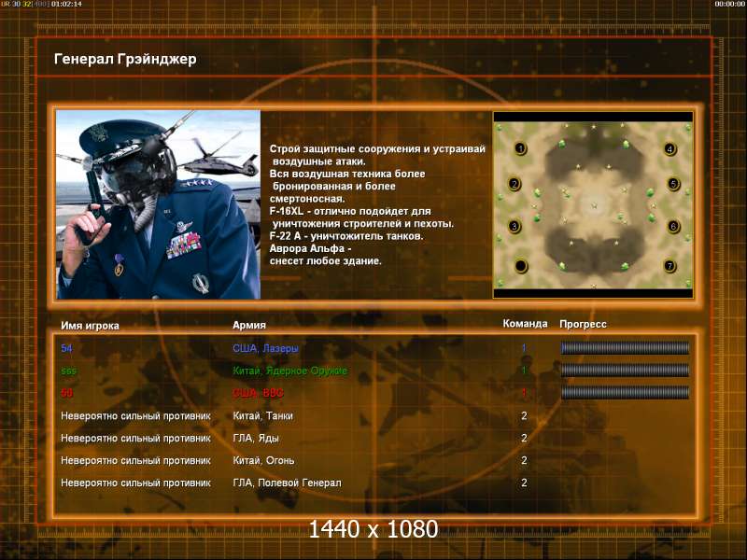
Task: Choose start position marker 6 on minimap
Action: coord(673,226)
